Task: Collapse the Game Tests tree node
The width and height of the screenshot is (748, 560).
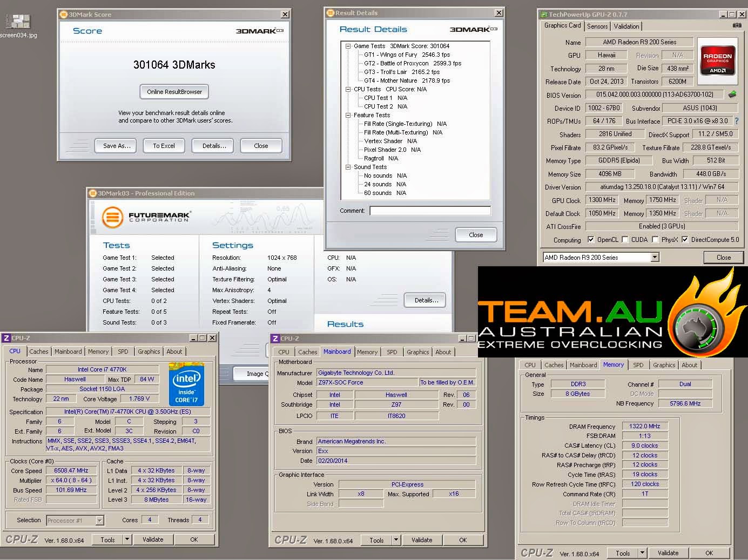Action: (348, 46)
